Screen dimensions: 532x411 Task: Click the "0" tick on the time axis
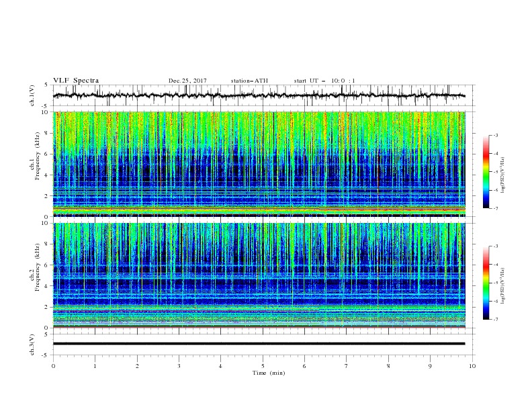coord(53,366)
